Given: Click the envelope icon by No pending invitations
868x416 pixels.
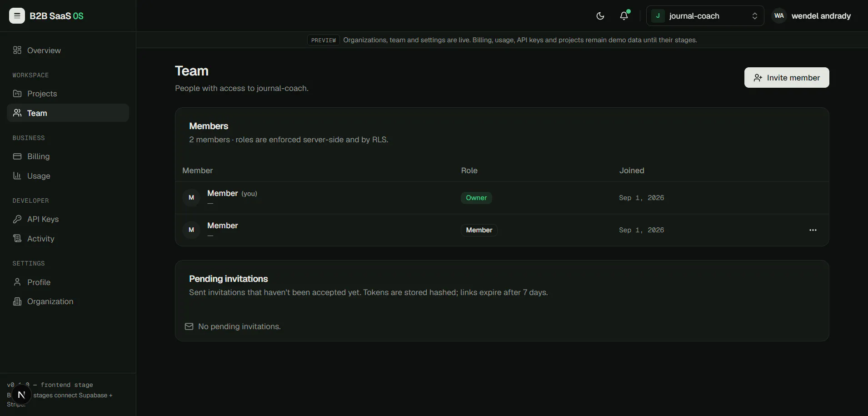Looking at the screenshot, I should [x=189, y=326].
